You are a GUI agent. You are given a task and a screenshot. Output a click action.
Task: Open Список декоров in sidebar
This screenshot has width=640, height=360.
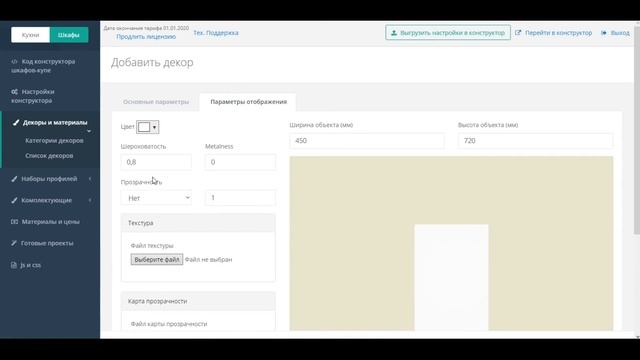coord(49,156)
